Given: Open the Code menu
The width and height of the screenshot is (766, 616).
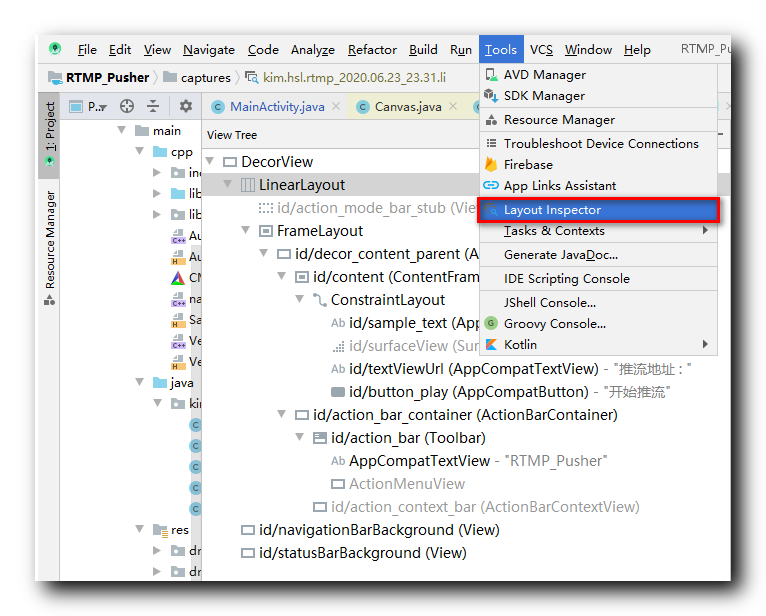Looking at the screenshot, I should tap(263, 50).
